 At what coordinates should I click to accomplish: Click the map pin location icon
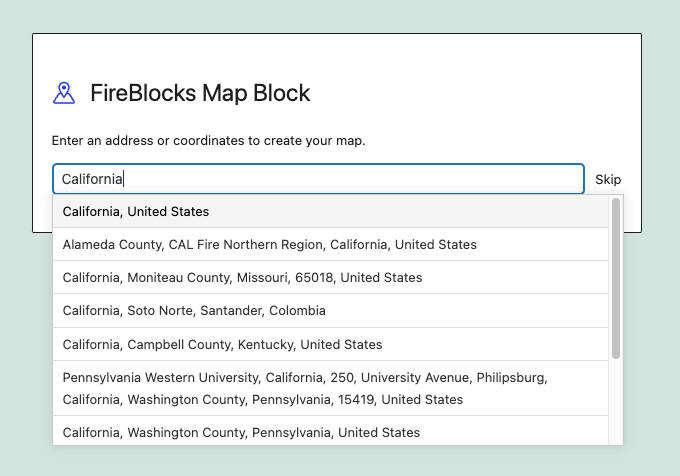(x=64, y=93)
